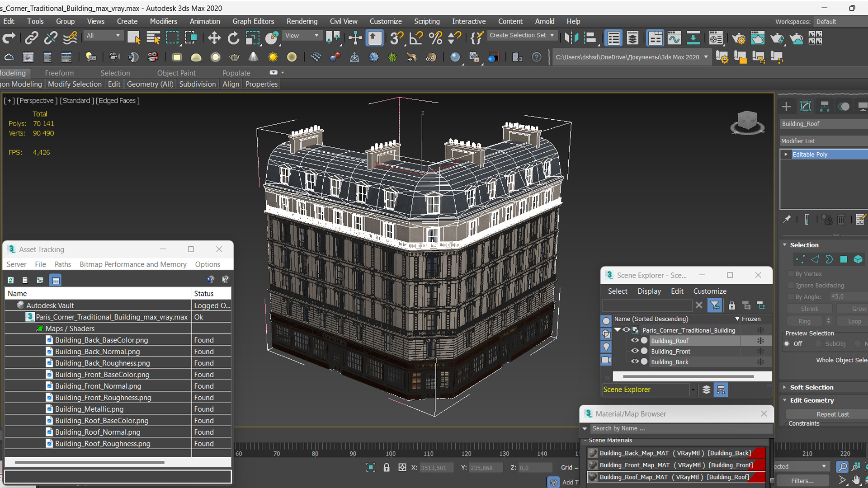This screenshot has height=488, width=868.
Task: Activate the Unlink Selection tool
Action: [51, 38]
